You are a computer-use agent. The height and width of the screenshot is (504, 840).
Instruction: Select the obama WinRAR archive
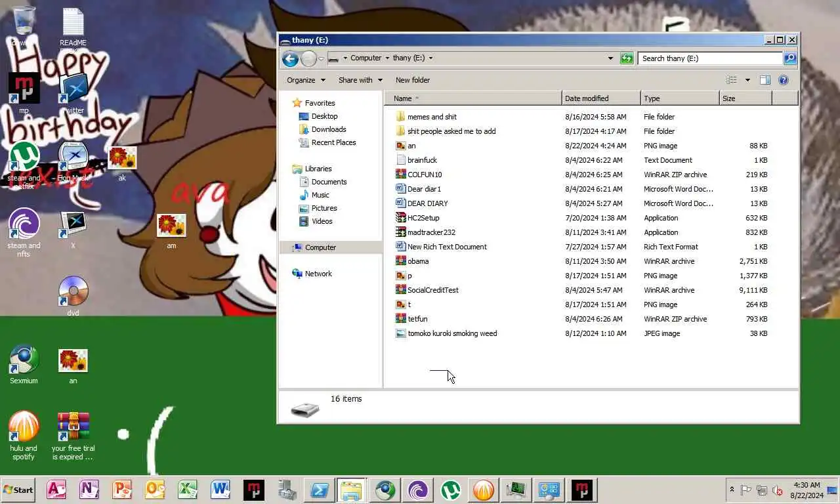tap(418, 261)
